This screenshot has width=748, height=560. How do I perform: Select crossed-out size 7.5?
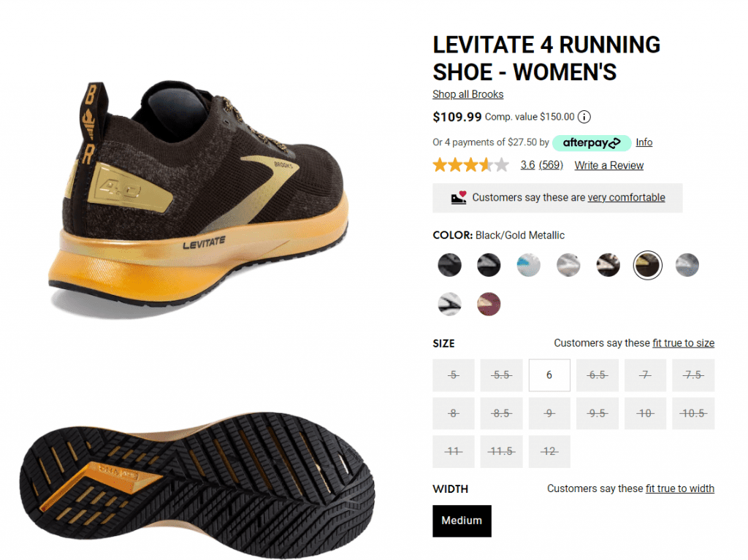[693, 375]
